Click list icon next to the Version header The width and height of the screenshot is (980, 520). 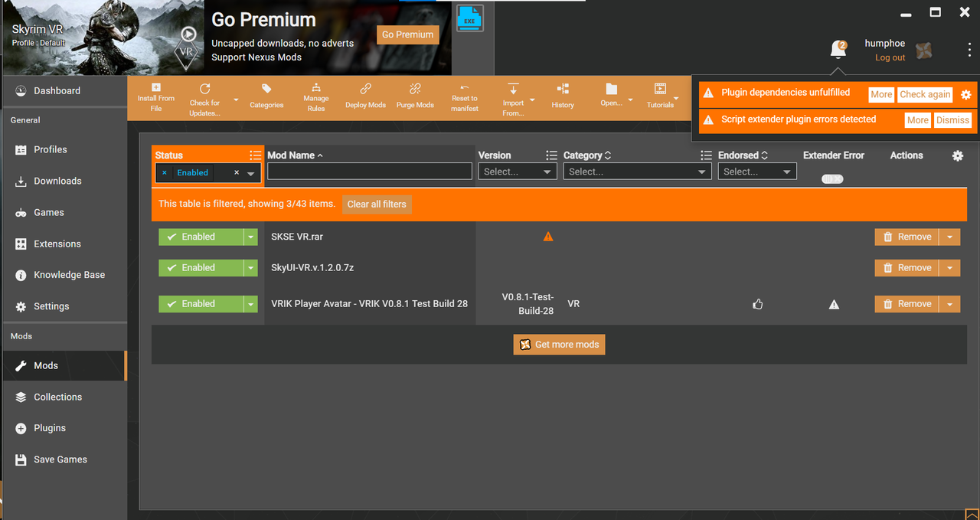coord(551,155)
